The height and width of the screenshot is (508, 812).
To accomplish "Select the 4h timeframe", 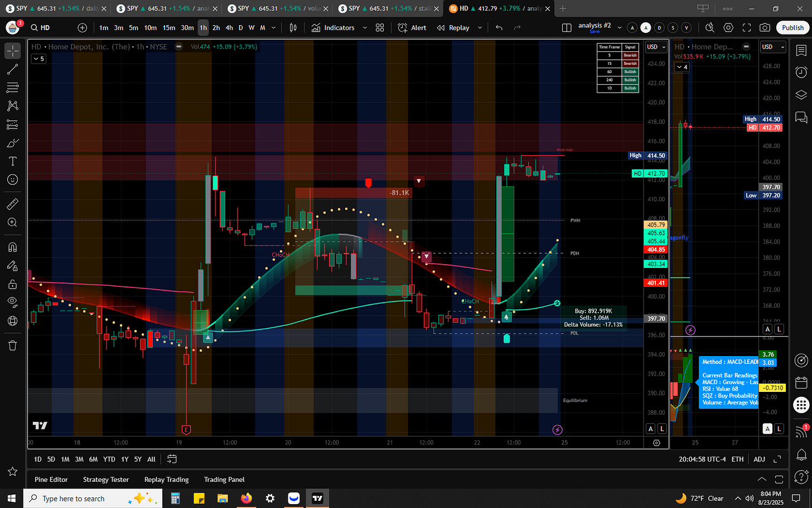I will click(229, 27).
